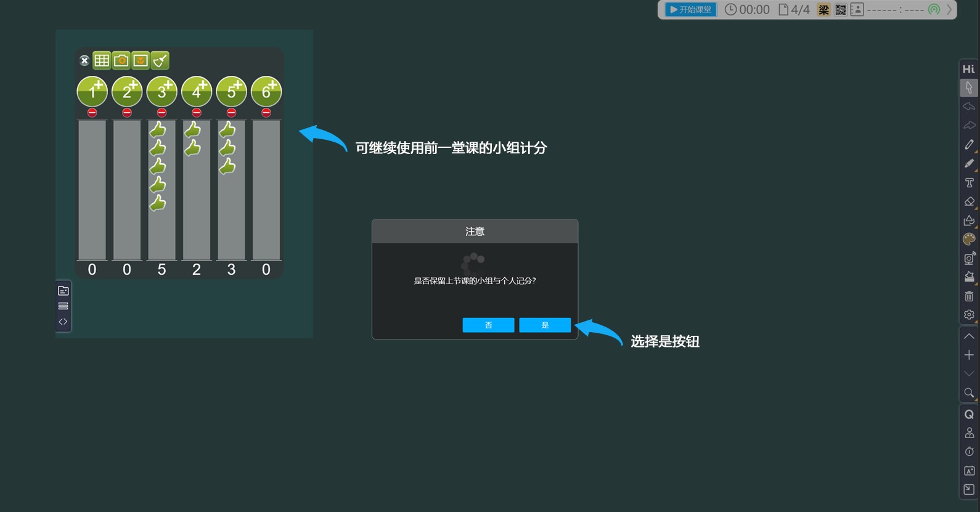Select the eraser tool
Screen dimensions: 980x512
point(969,201)
